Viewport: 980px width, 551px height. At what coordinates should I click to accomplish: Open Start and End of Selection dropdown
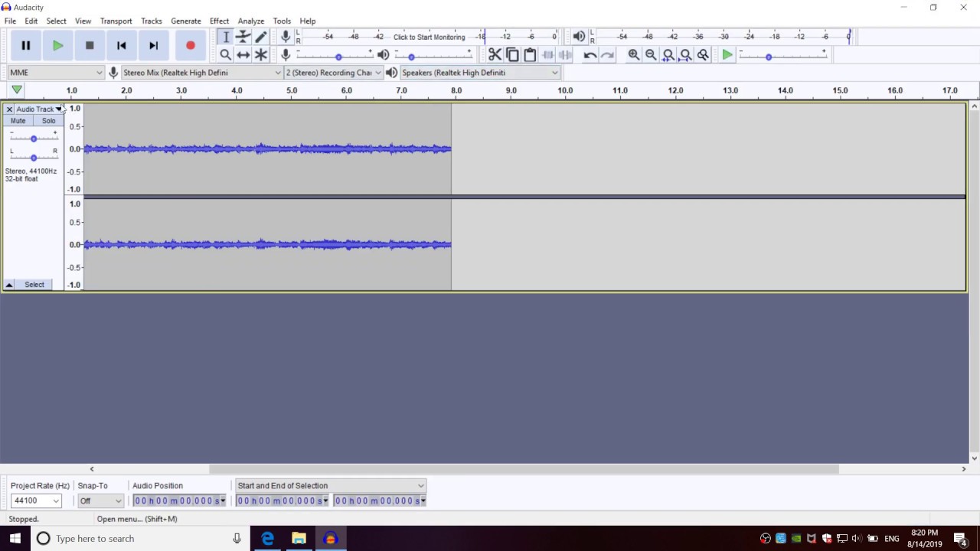[330, 486]
